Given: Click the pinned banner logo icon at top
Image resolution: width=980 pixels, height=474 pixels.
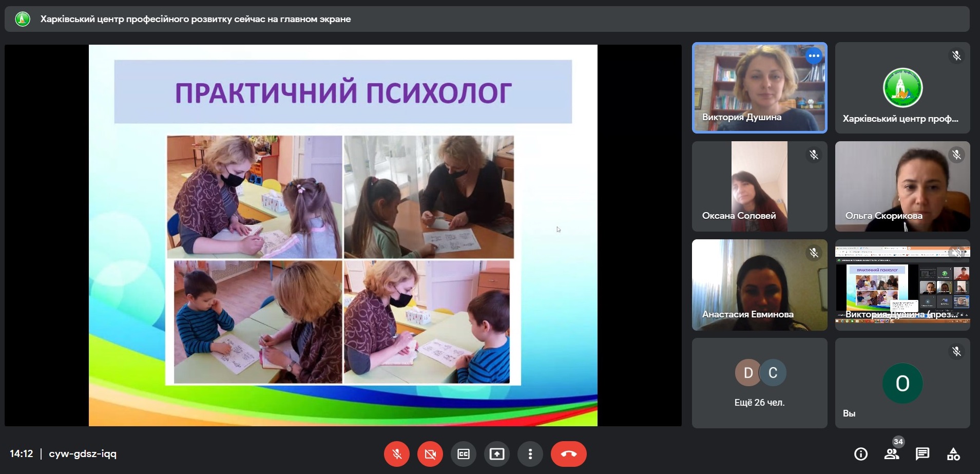Looking at the screenshot, I should (23, 19).
